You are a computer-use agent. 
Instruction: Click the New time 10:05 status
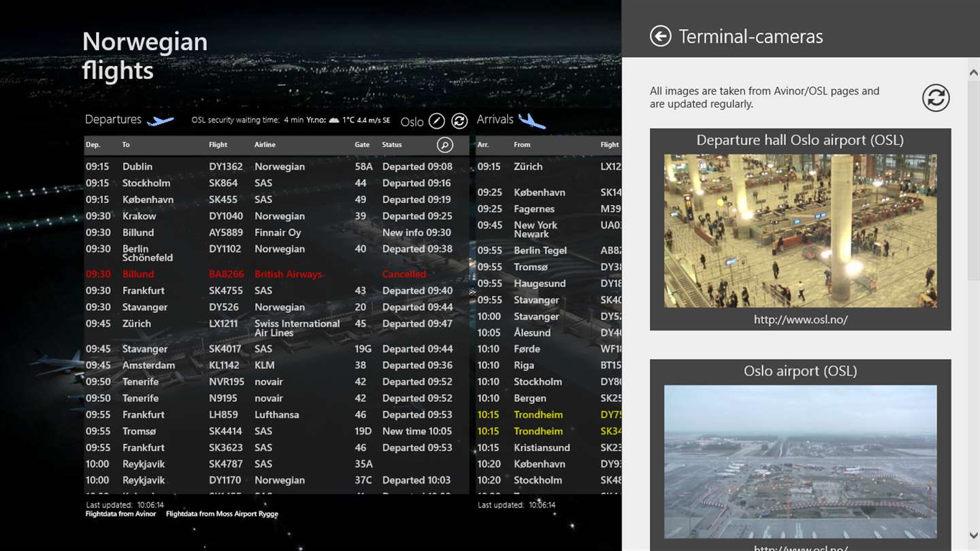pyautogui.click(x=417, y=431)
